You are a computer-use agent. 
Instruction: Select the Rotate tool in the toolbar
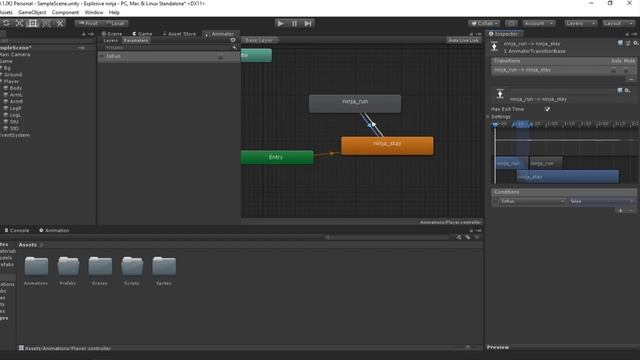point(7,23)
